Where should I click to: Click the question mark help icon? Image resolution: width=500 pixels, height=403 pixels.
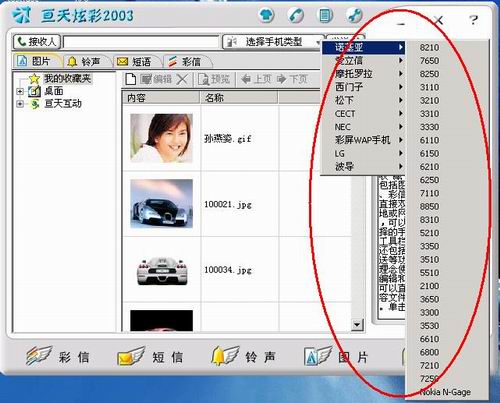(x=473, y=20)
